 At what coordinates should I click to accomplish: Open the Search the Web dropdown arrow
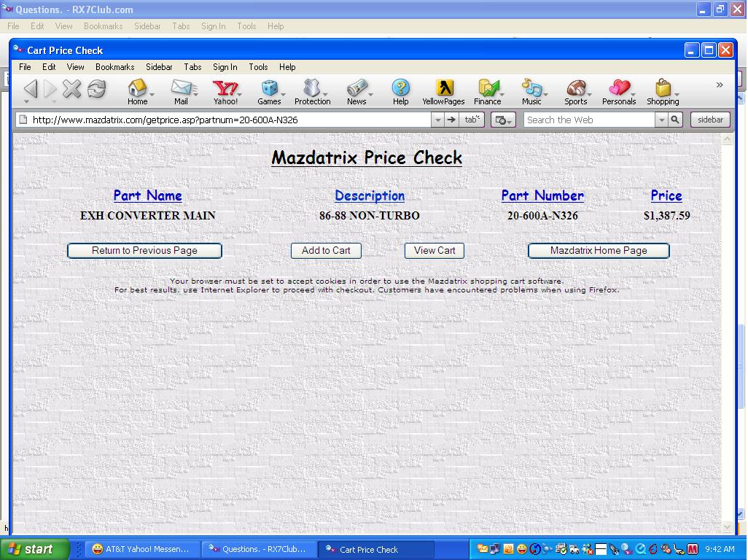point(661,120)
